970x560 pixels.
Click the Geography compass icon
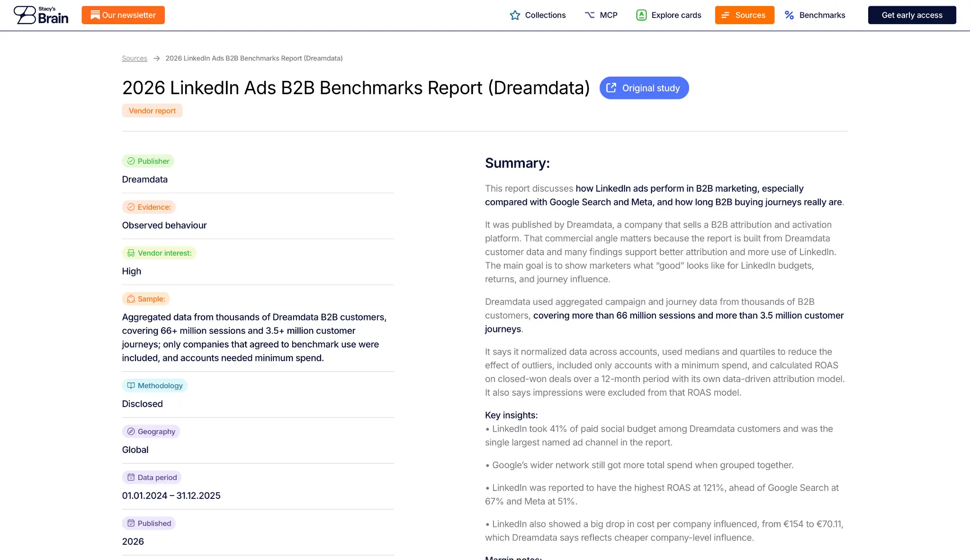[131, 431]
